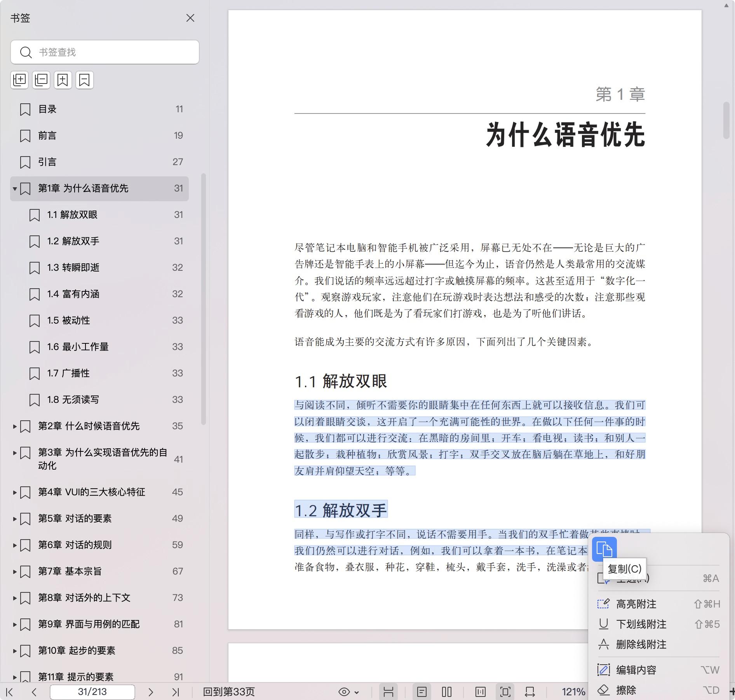Click the 121% zoom level

[573, 692]
